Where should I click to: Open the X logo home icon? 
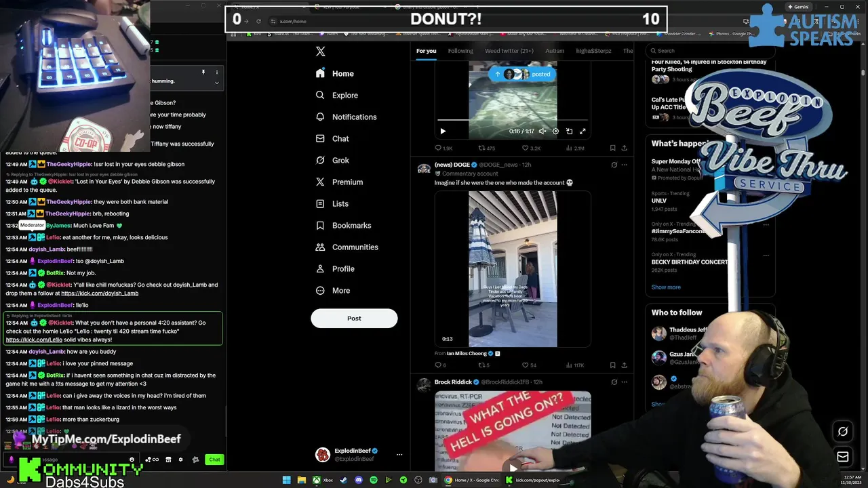321,52
